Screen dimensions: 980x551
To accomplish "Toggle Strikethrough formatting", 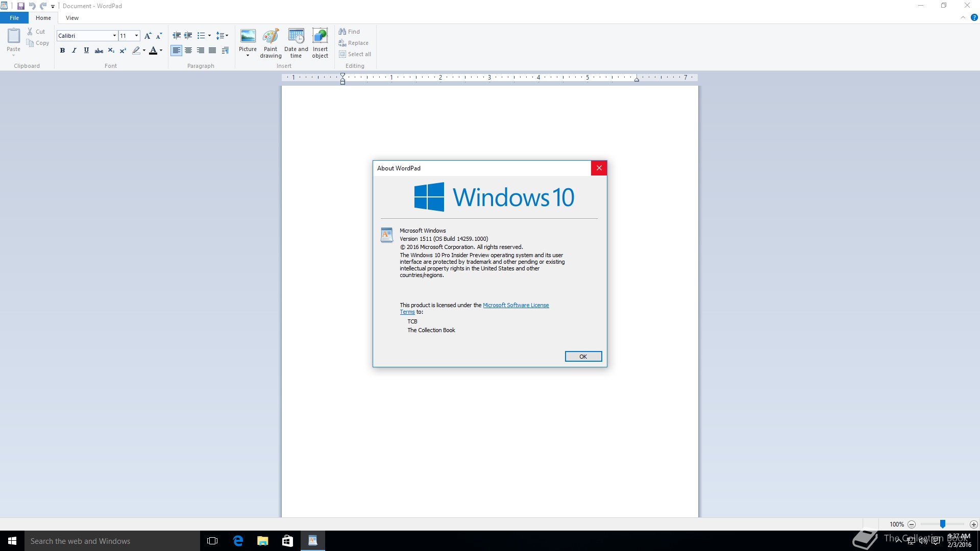I will pos(99,51).
